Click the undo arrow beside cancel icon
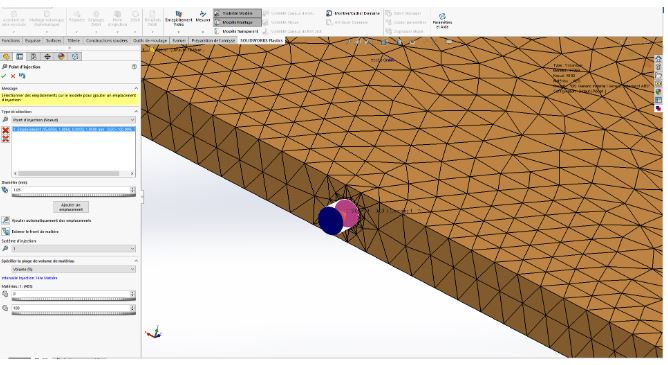 22,76
